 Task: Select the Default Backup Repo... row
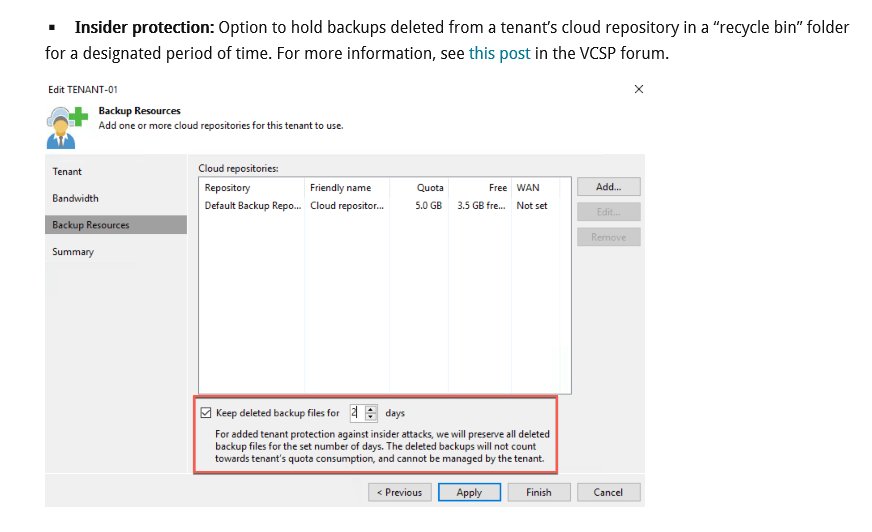[384, 206]
